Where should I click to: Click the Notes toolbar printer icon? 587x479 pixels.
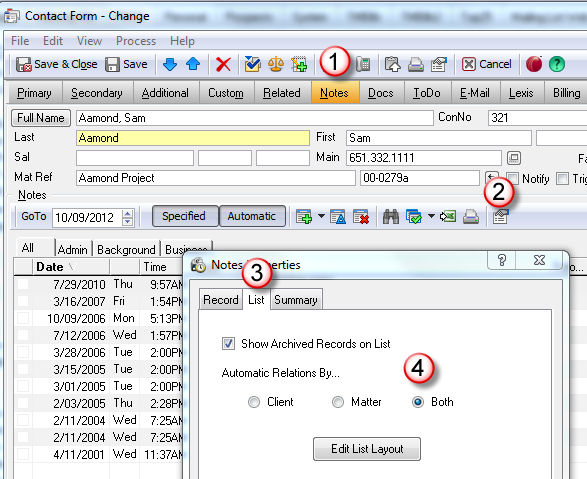click(x=471, y=217)
